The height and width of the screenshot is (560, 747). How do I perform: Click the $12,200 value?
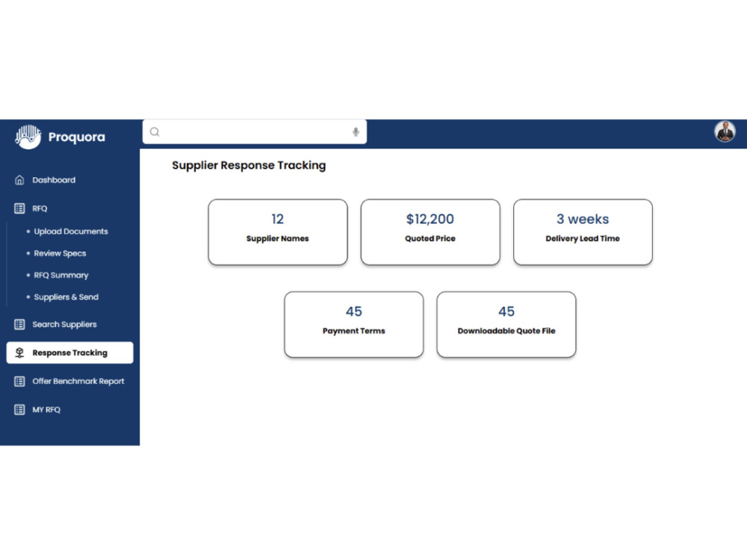coord(430,219)
